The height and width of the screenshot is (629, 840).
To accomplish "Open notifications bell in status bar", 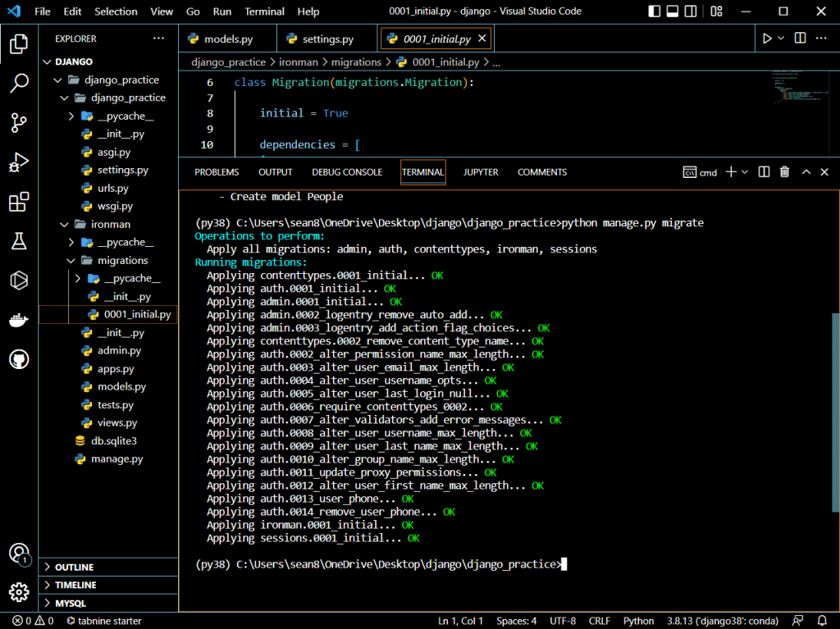I will tap(822, 621).
